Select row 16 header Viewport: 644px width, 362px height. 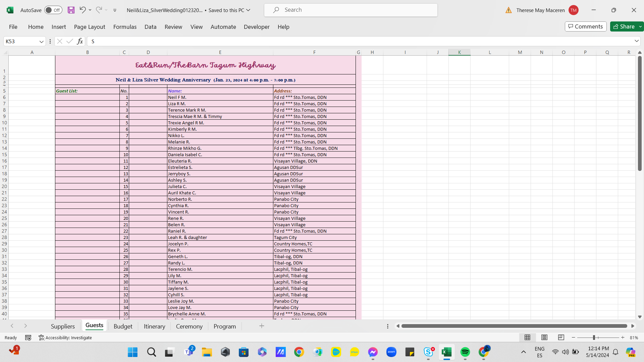(4, 161)
